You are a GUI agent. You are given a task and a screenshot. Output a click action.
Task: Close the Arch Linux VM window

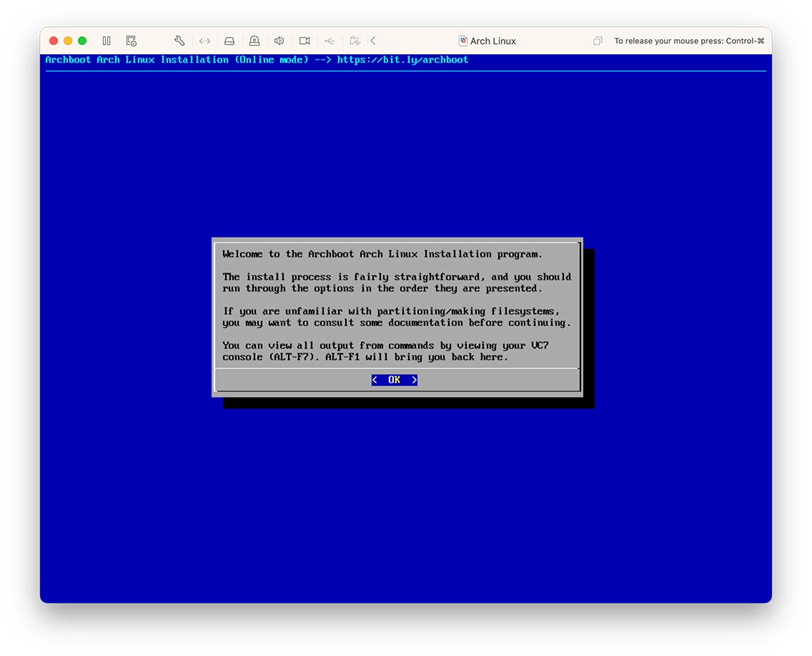pos(54,41)
